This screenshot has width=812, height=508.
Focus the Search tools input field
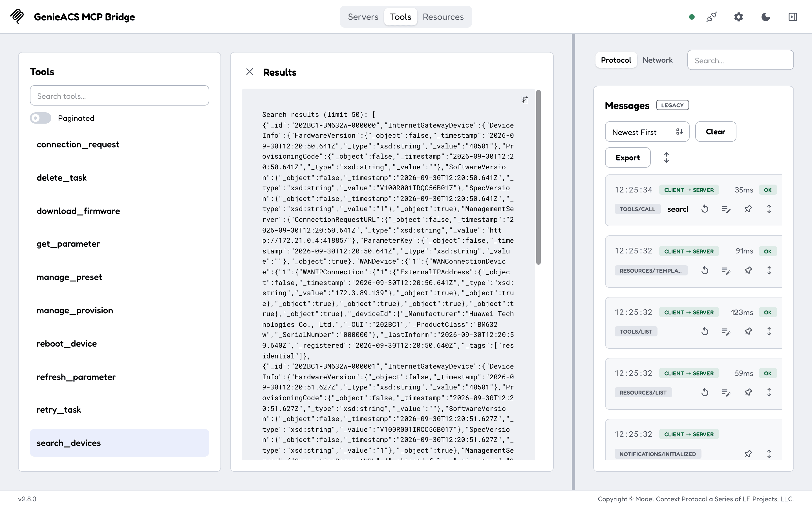coord(119,96)
